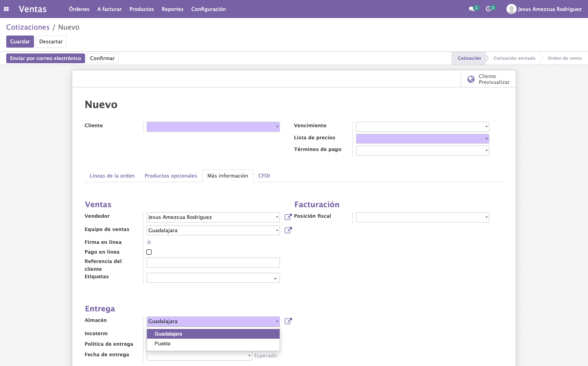Screen dimensions: 588x366
Task: Click the Confirmar button
Action: click(x=103, y=59)
